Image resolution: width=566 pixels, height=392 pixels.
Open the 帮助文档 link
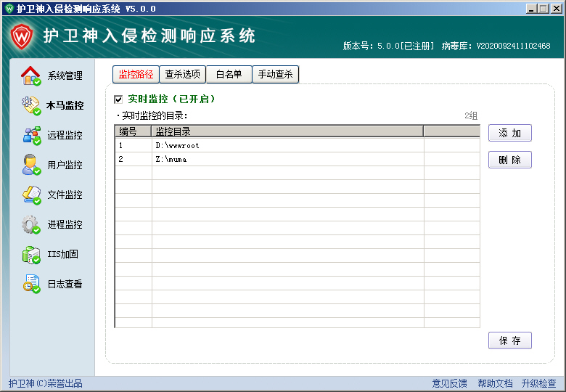click(x=494, y=383)
